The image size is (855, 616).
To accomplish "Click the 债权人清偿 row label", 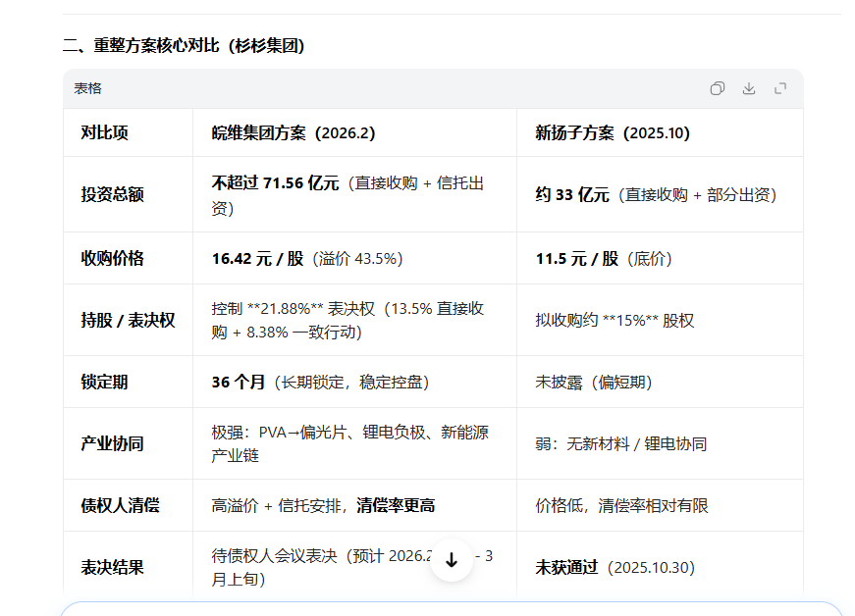I will 121,505.
